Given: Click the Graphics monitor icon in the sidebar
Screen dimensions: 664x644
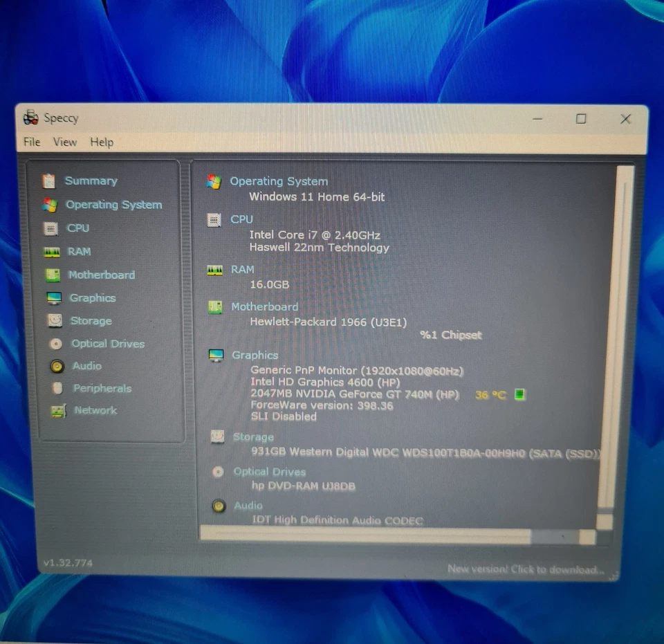Looking at the screenshot, I should (x=55, y=298).
